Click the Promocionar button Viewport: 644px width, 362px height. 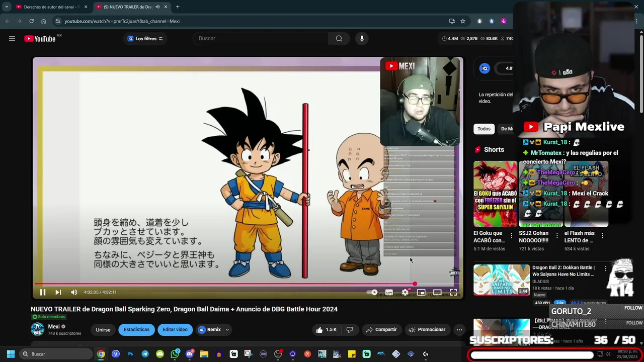click(x=427, y=330)
